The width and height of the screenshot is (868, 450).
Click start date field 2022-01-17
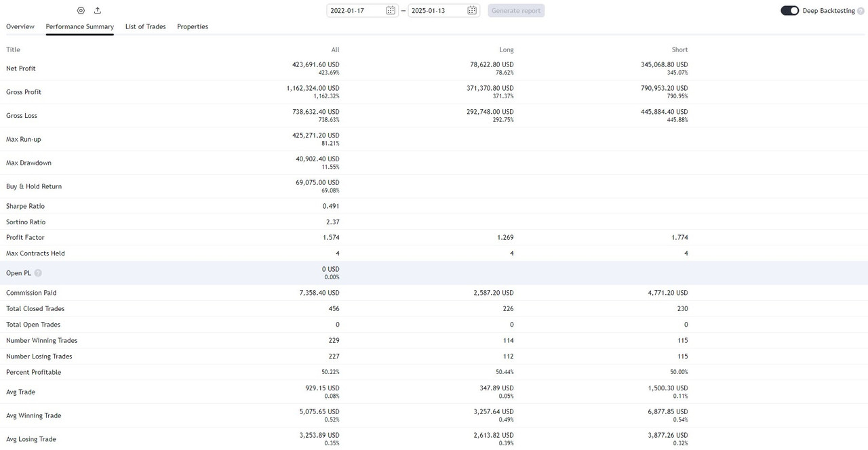[x=363, y=11]
